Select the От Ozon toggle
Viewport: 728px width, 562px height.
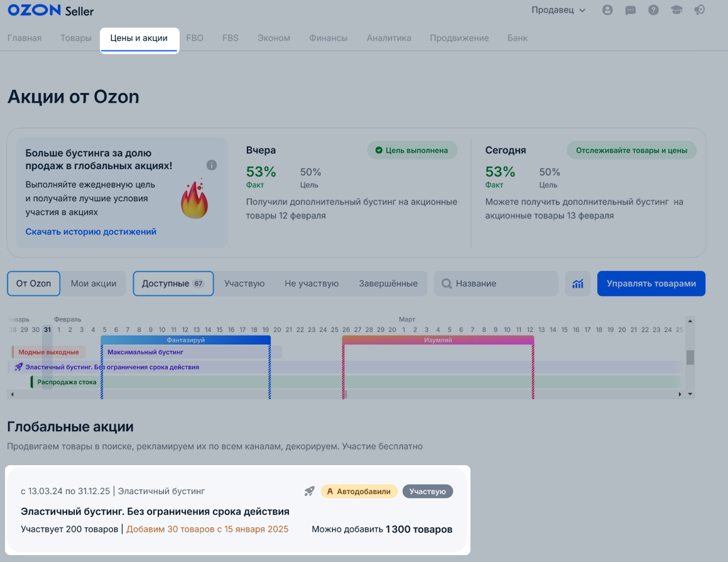click(x=34, y=284)
